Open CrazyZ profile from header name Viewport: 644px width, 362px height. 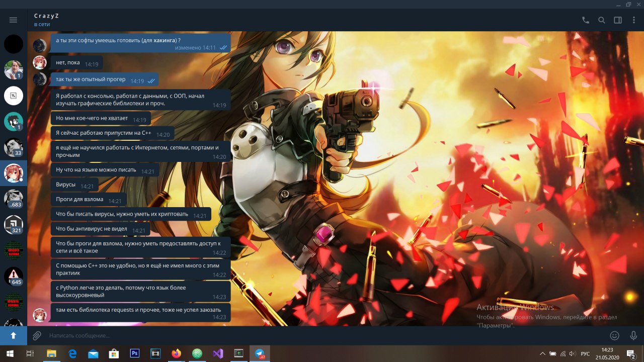[x=46, y=16]
